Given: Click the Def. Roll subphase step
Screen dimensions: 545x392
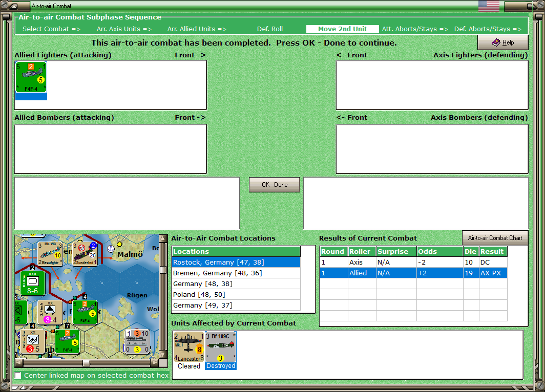Looking at the screenshot, I should pyautogui.click(x=270, y=29).
